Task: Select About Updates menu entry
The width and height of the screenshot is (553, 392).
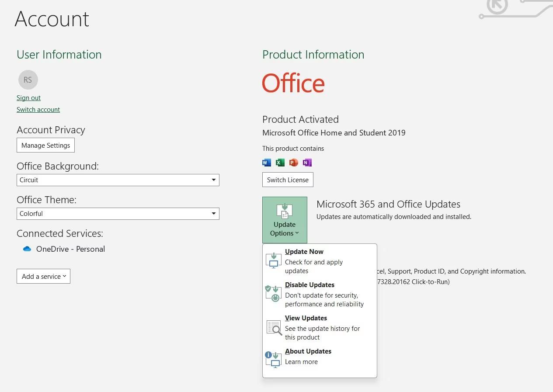Action: (320, 359)
